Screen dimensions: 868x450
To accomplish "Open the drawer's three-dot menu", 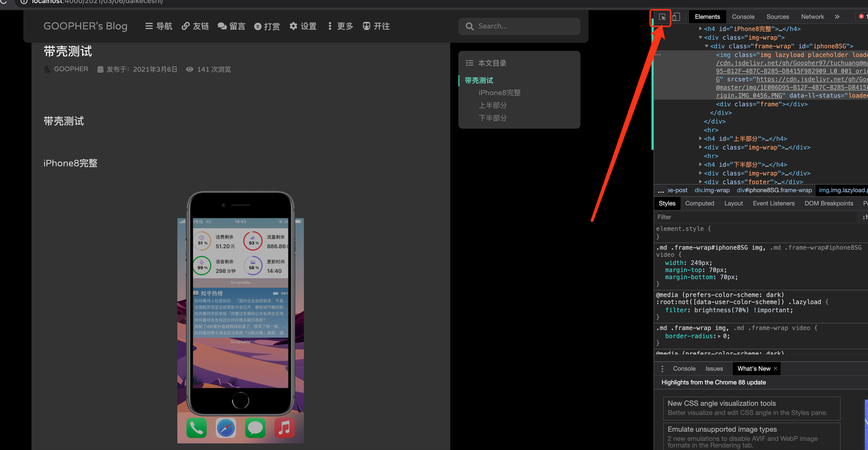I will (663, 369).
